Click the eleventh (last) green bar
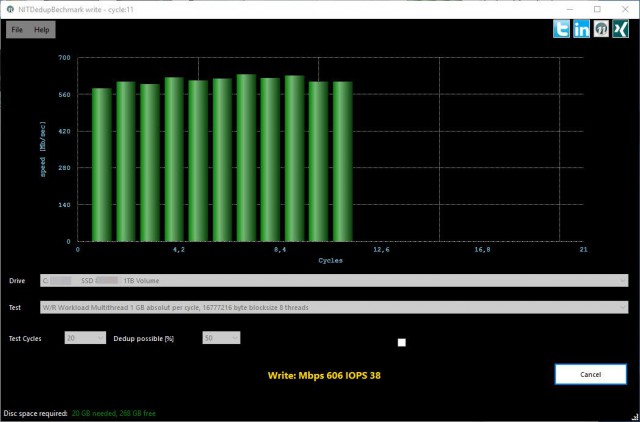The image size is (640, 422). tap(342, 161)
